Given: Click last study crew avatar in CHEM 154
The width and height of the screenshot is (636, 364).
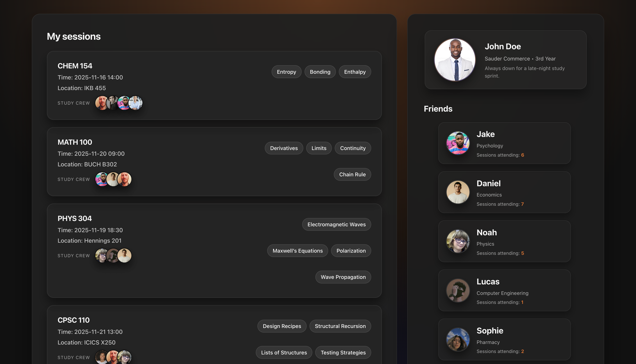Looking at the screenshot, I should coord(136,103).
